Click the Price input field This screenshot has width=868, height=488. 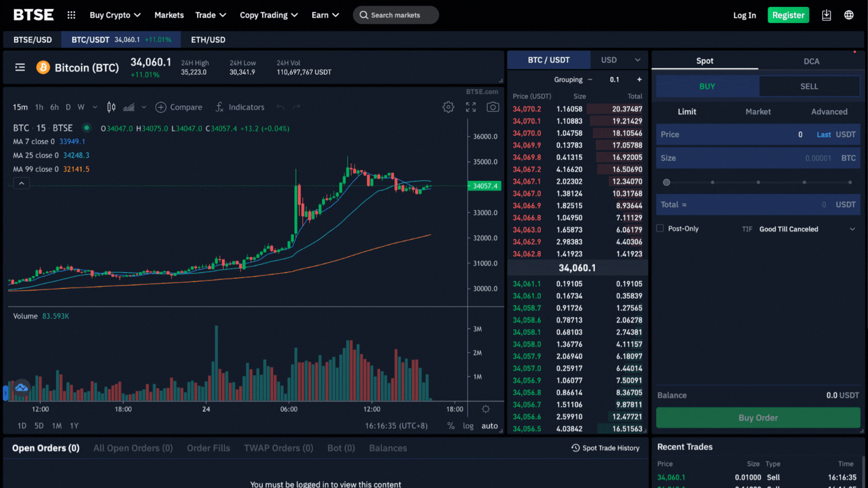pos(758,134)
